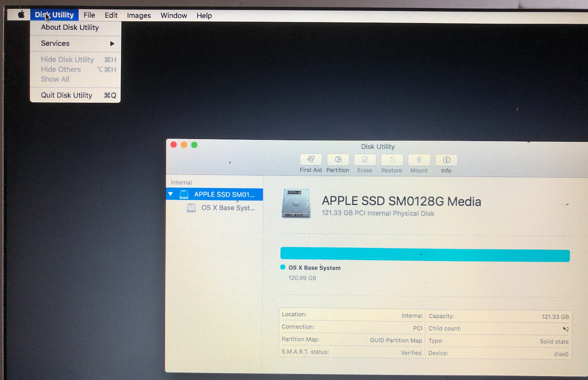The image size is (588, 380).
Task: Click the Verified status value
Action: click(x=412, y=353)
